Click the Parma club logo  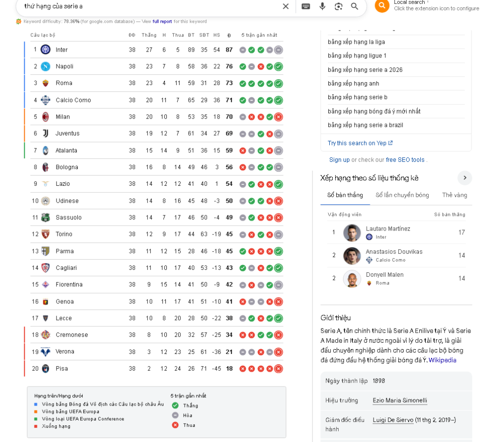coord(46,251)
